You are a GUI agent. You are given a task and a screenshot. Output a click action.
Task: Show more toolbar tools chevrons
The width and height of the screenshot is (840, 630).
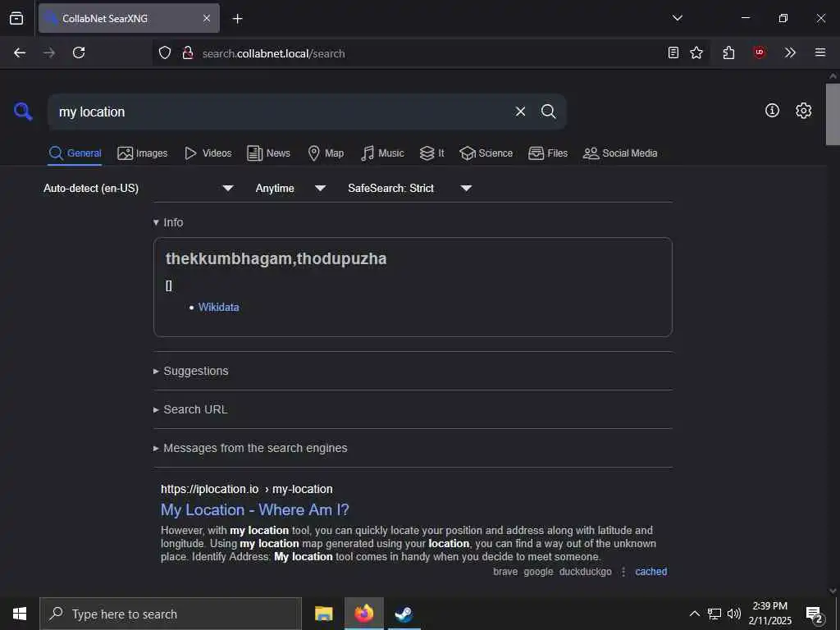pos(790,52)
